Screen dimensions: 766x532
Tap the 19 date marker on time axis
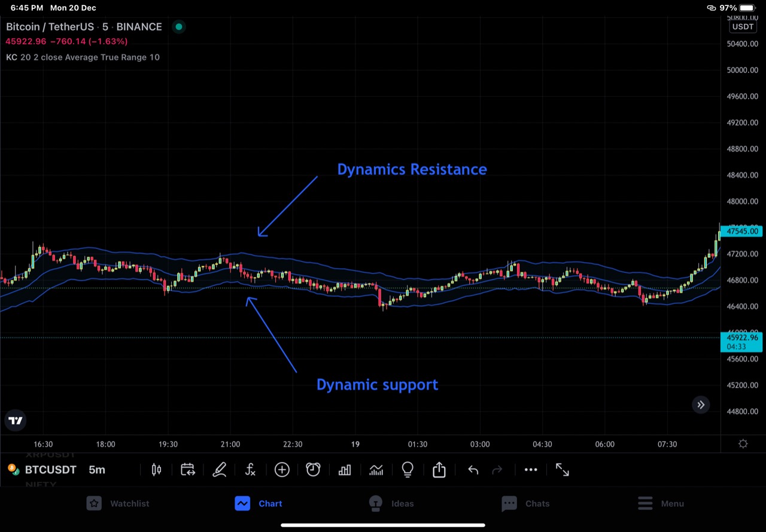point(355,444)
